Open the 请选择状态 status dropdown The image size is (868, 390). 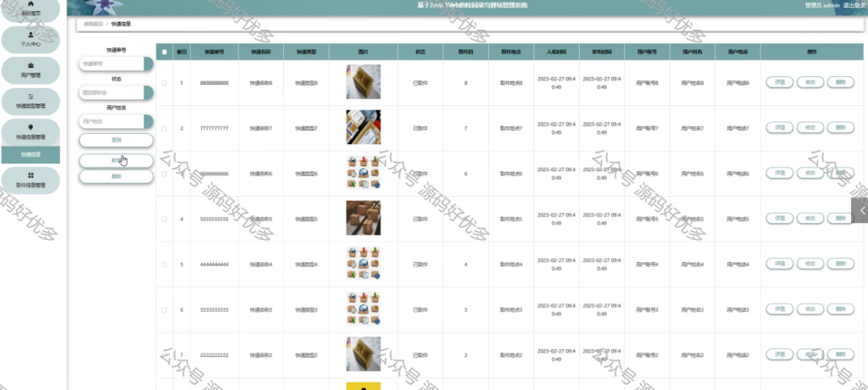[x=115, y=92]
